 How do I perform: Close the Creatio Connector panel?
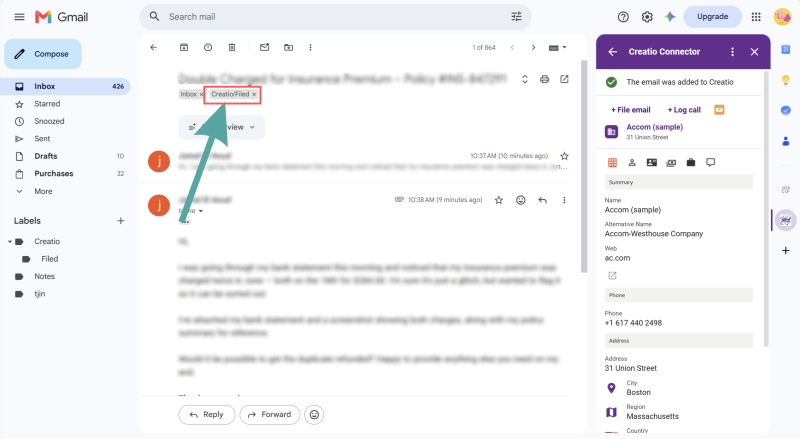tap(755, 52)
